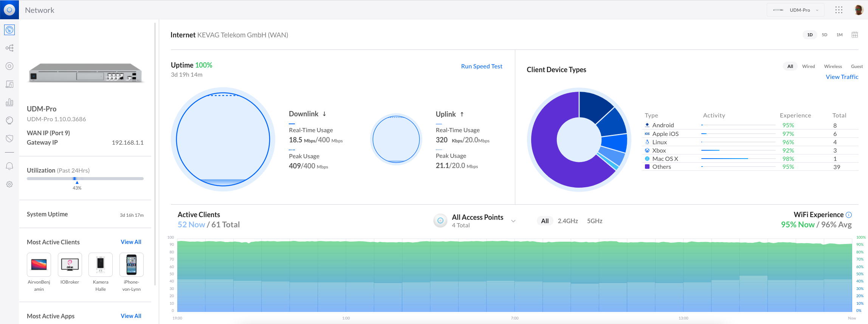Select the Guest client filter tab
The width and height of the screenshot is (868, 324).
click(857, 66)
